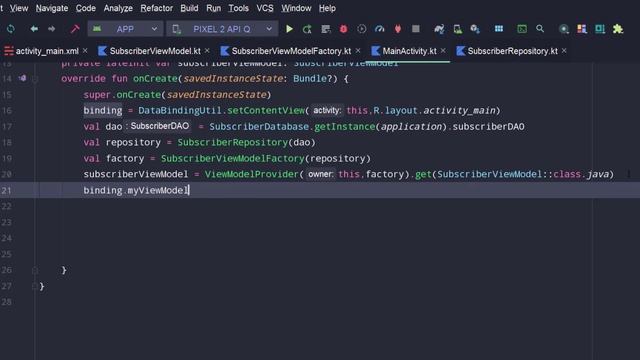Click the Sync project refresh icon
This screenshot has width=640, height=360.
coord(11,29)
